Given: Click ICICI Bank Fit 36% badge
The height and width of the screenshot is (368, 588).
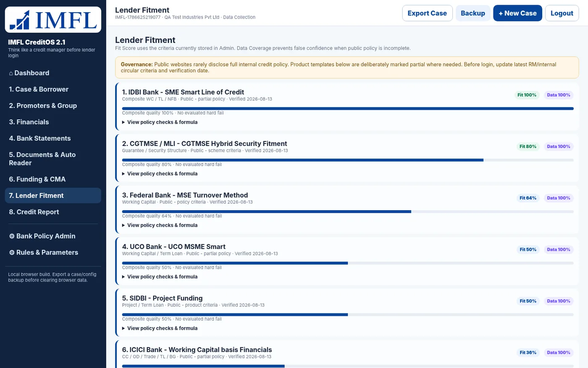Looking at the screenshot, I should (528, 352).
